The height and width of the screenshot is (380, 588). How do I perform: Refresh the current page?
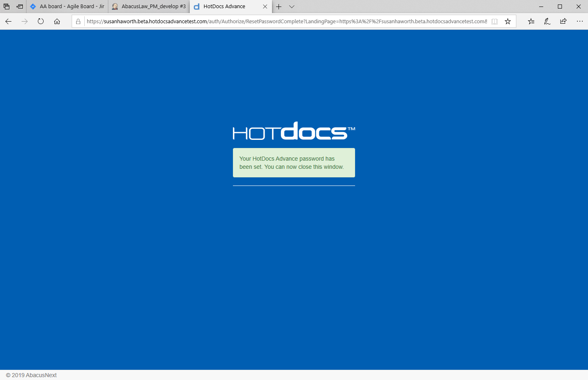(x=41, y=21)
